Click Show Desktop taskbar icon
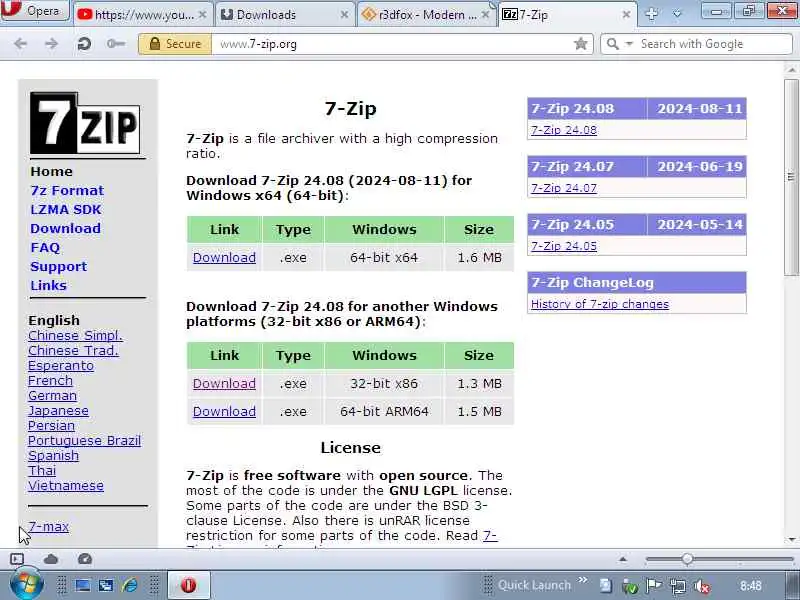Viewport: 800px width, 600px height. pyautogui.click(x=83, y=585)
